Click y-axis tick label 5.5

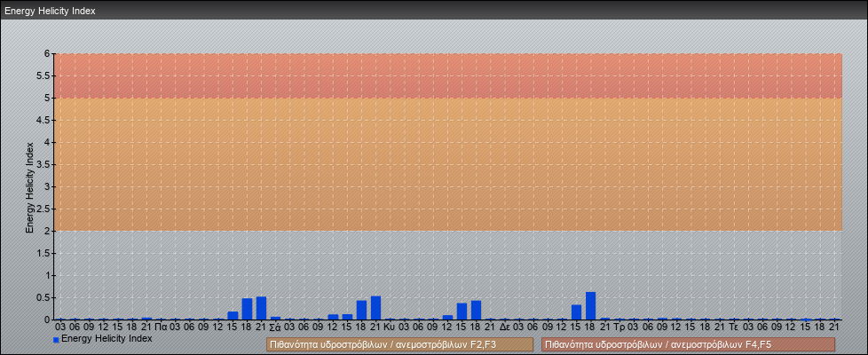point(43,75)
